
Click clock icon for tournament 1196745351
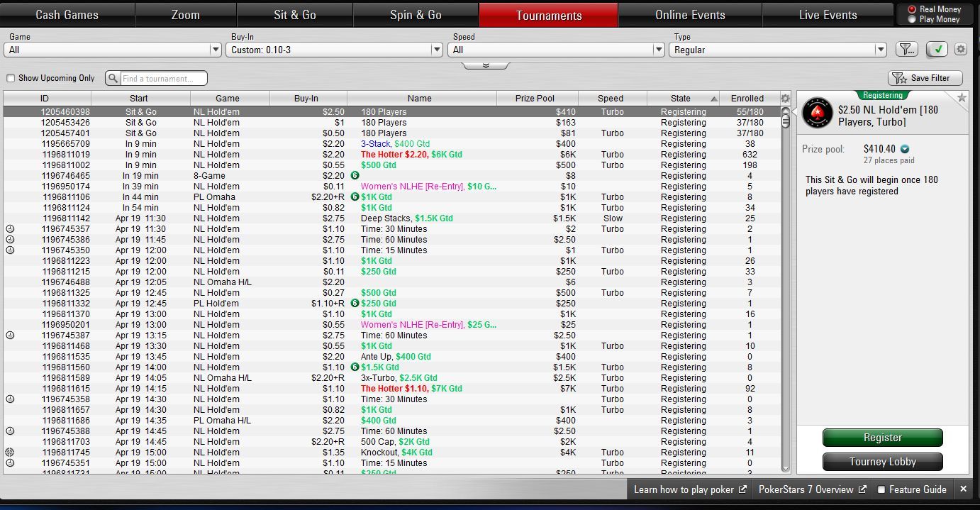10,463
